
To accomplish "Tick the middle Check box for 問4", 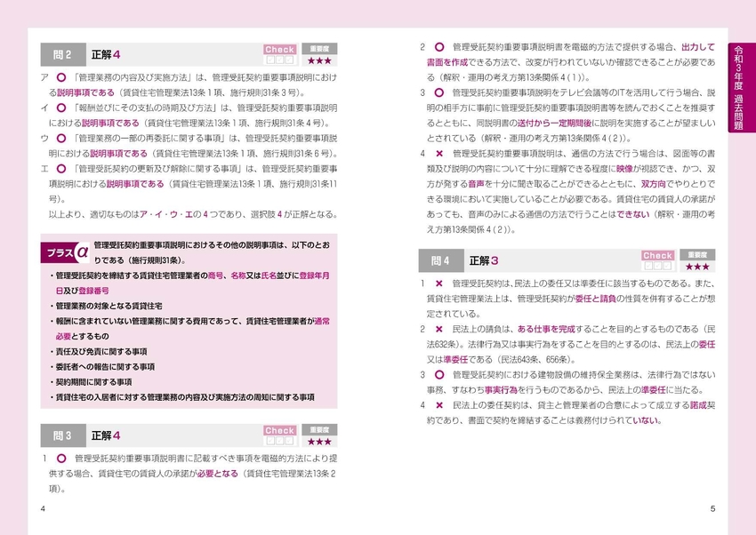I will pos(657,266).
